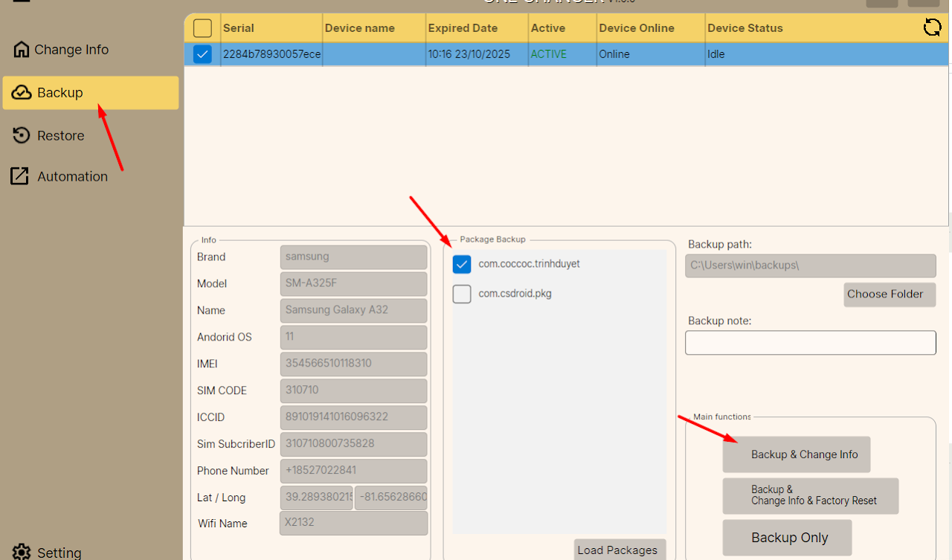
Task: Click the Automation external-link icon
Action: 19,176
